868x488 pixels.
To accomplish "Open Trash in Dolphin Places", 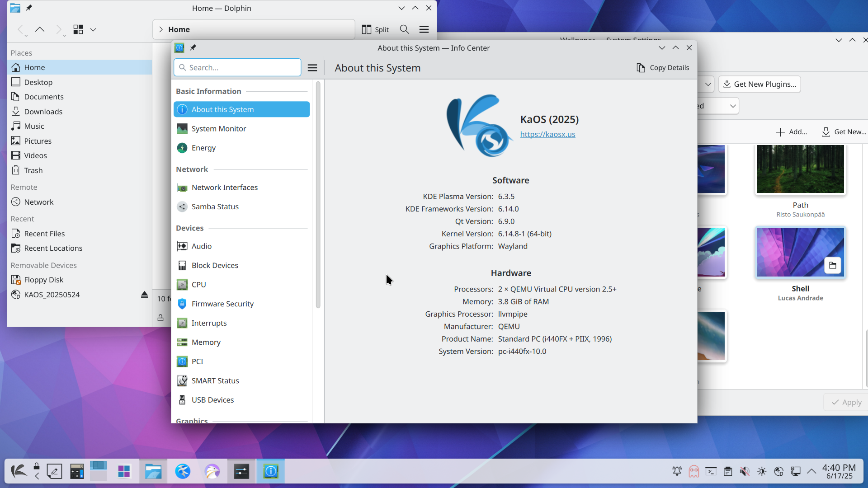I will coord(80,170).
